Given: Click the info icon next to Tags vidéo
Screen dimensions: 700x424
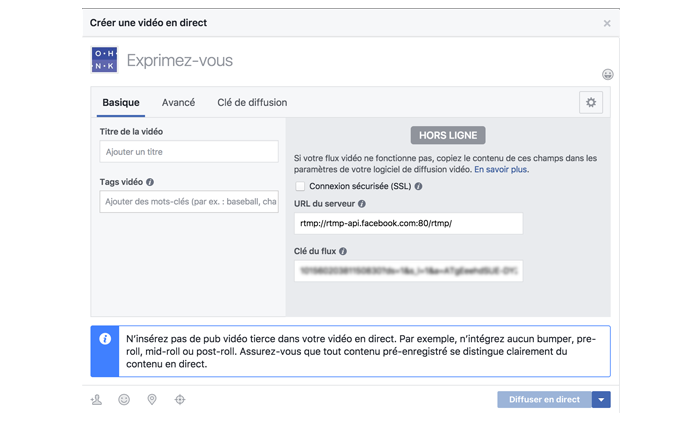Looking at the screenshot, I should [x=150, y=183].
